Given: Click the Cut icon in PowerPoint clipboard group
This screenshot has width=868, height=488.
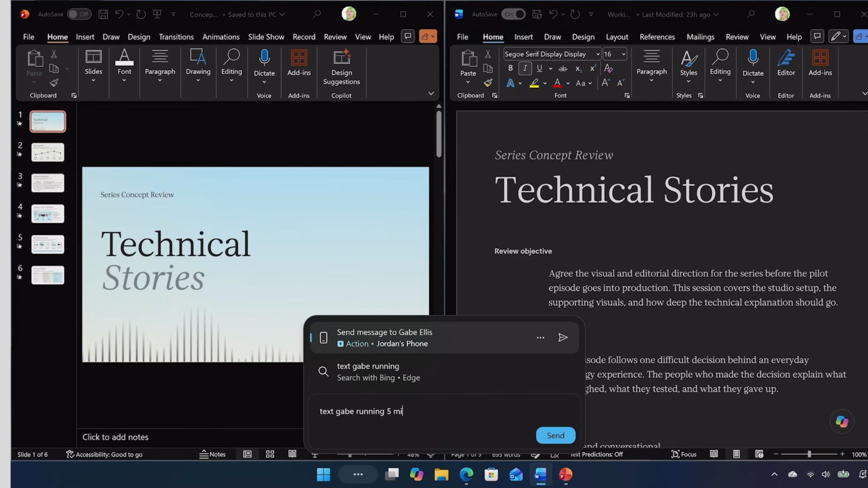Looking at the screenshot, I should pos(54,54).
